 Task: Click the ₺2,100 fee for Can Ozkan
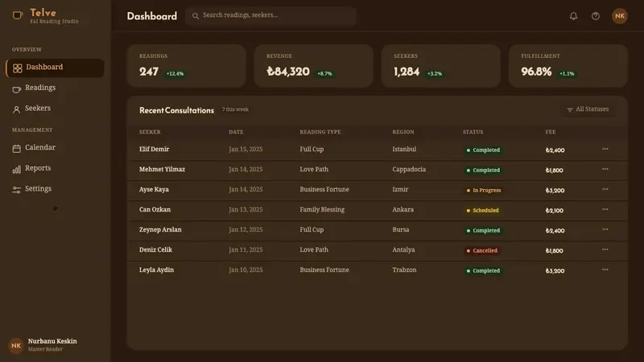555,210
